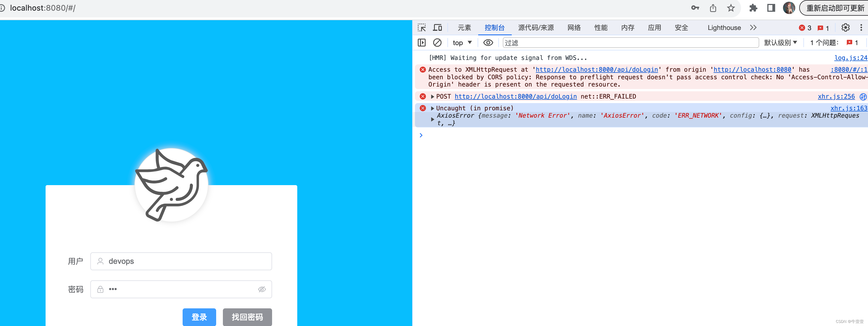Open live expression eye icon
The width and height of the screenshot is (868, 326).
[x=488, y=43]
